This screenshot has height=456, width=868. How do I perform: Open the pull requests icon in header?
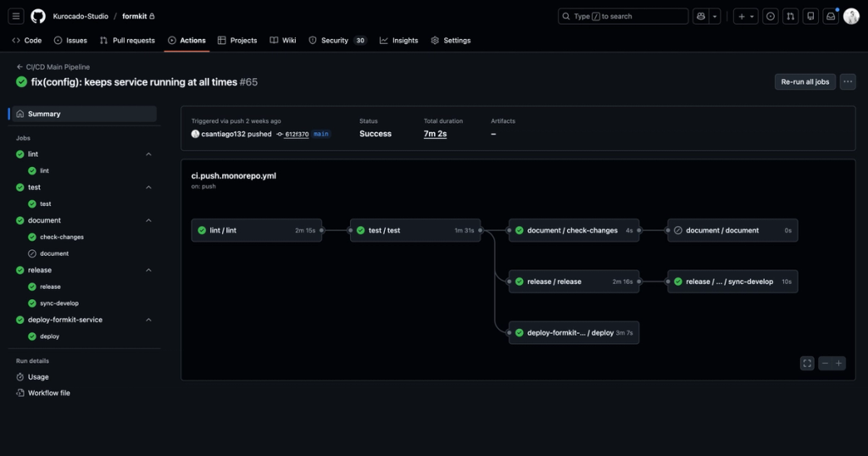coord(791,17)
